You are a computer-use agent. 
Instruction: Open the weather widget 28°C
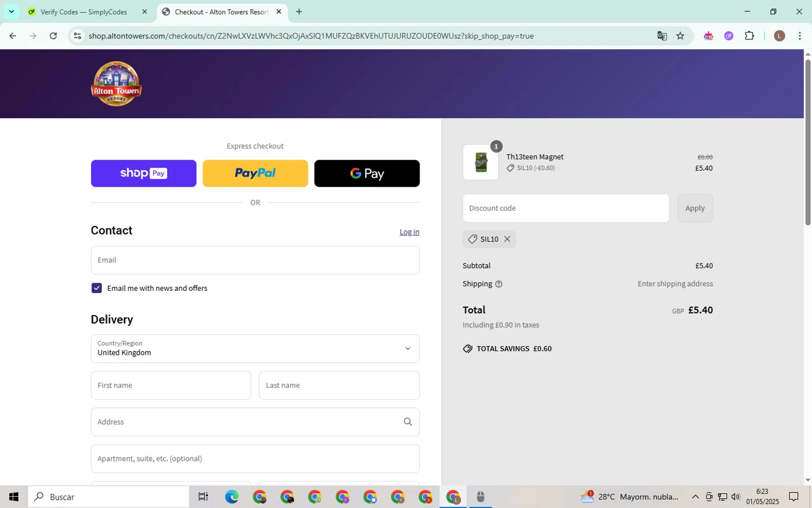629,497
